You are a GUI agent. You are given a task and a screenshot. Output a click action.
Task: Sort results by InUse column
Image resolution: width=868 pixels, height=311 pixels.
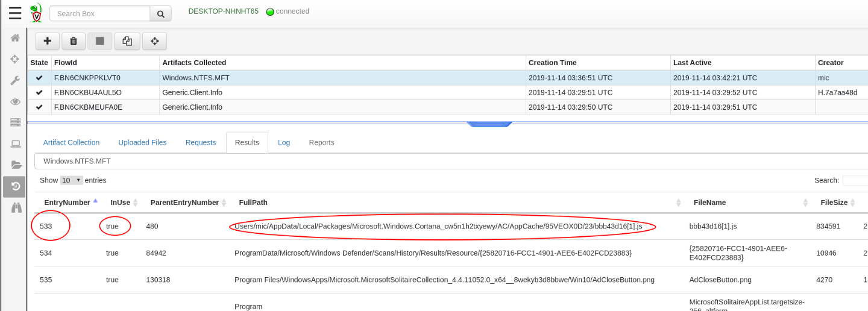[x=121, y=203]
